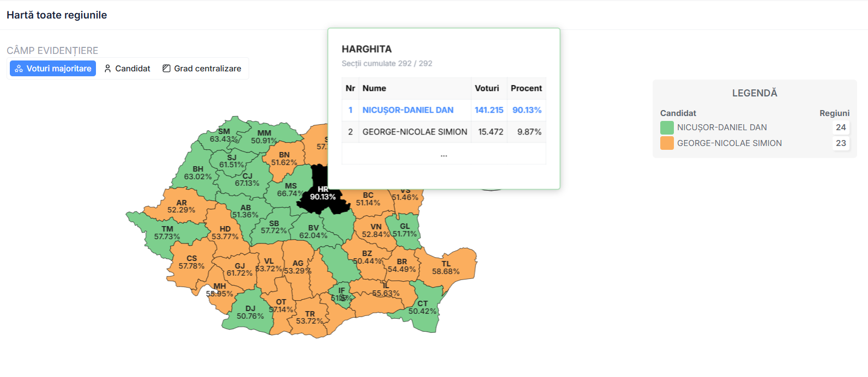868x377 pixels.
Task: Select Tulcea (TL) county on the map
Action: [x=446, y=267]
